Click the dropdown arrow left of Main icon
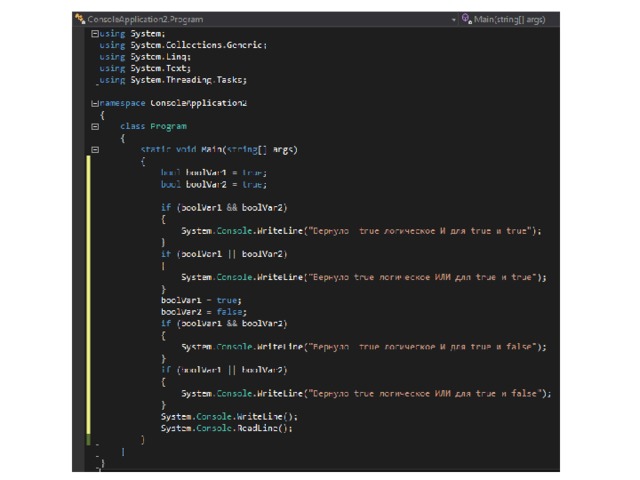 click(454, 19)
